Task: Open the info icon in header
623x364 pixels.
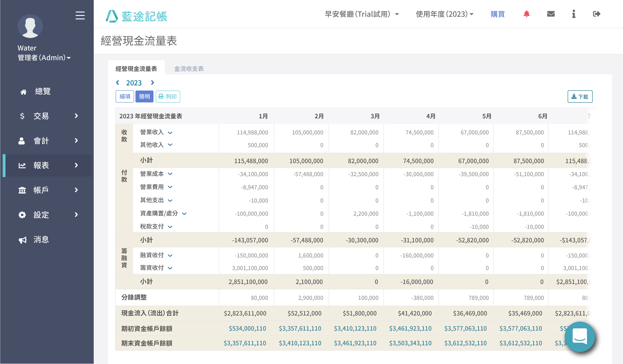Action: (x=574, y=14)
